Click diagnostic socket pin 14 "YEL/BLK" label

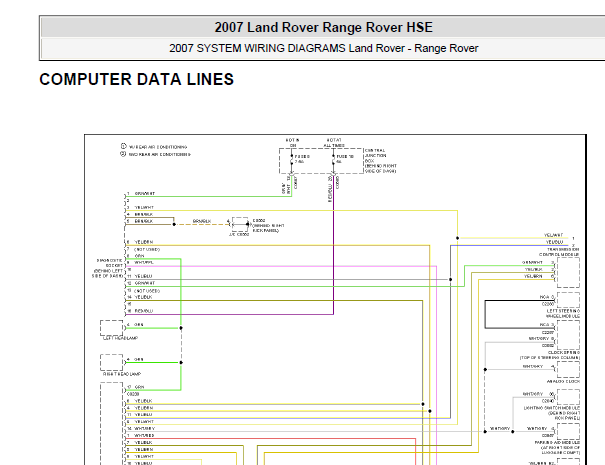[x=143, y=297]
